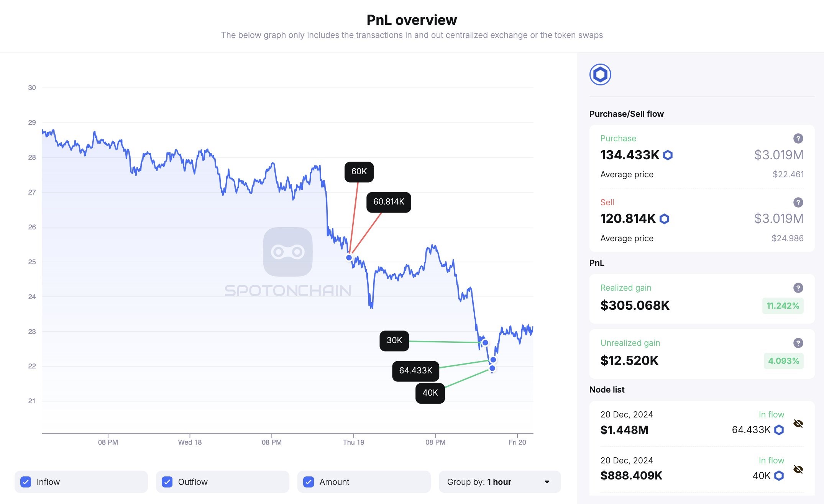824x504 pixels.
Task: Click the token icon beside 134.433K purchase
Action: [668, 155]
